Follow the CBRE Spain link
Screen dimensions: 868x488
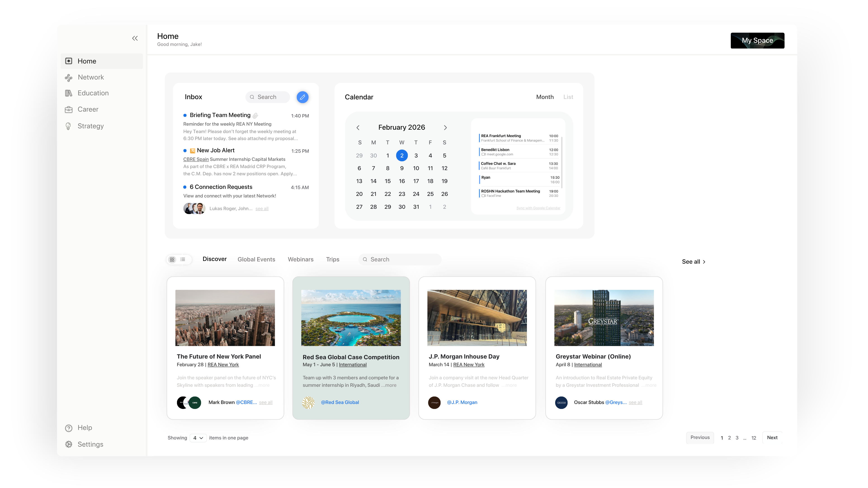click(x=196, y=159)
